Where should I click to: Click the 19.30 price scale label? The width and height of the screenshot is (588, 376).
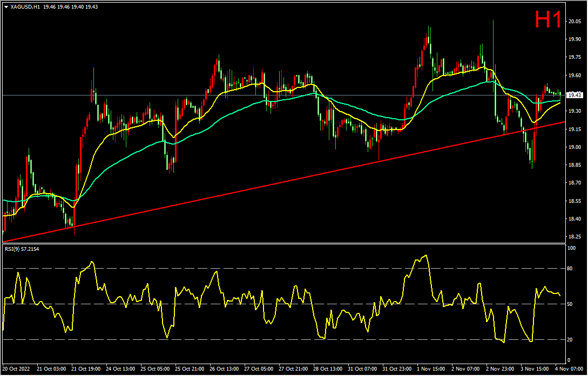[x=575, y=111]
